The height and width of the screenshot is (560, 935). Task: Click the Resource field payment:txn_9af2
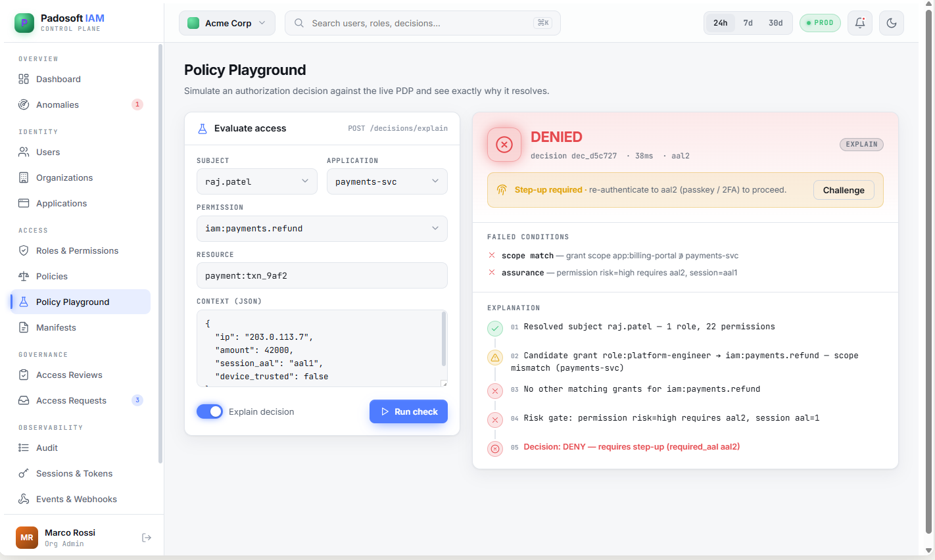322,275
